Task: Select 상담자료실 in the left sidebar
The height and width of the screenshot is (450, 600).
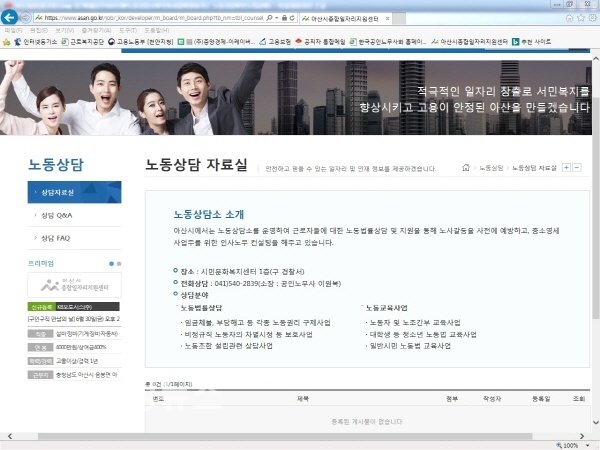Action: point(60,191)
